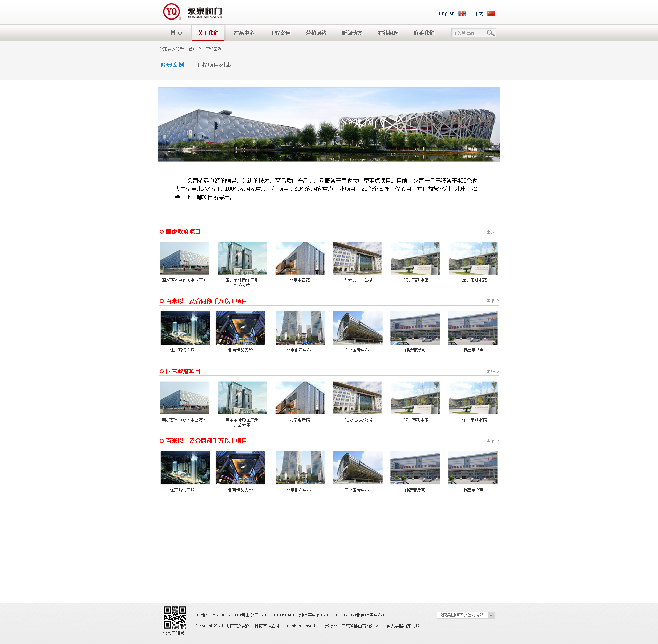Open the first 北京世贸天阶 thumbnail
Screen dimensions: 658x644
click(240, 328)
